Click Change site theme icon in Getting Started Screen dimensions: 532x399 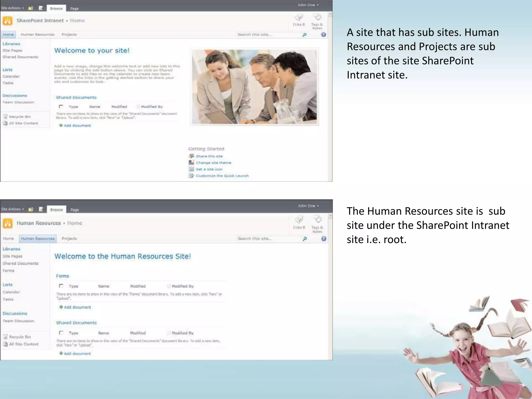pos(191,162)
